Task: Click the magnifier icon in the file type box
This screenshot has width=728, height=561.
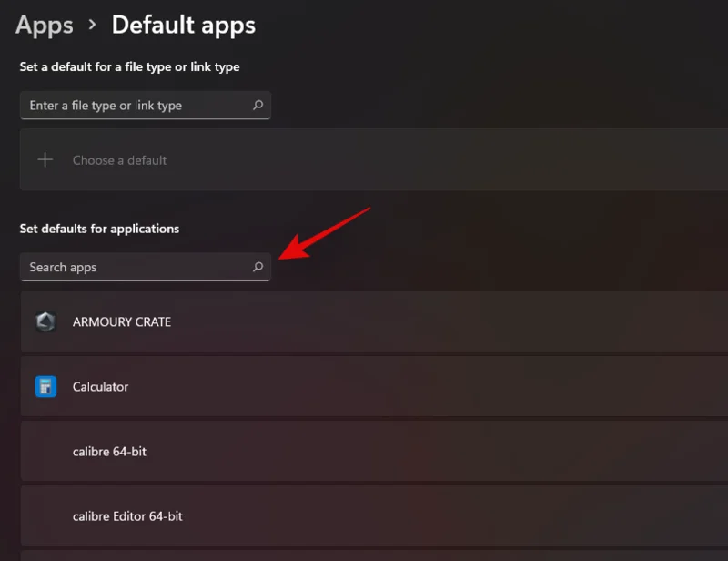Action: coord(258,105)
